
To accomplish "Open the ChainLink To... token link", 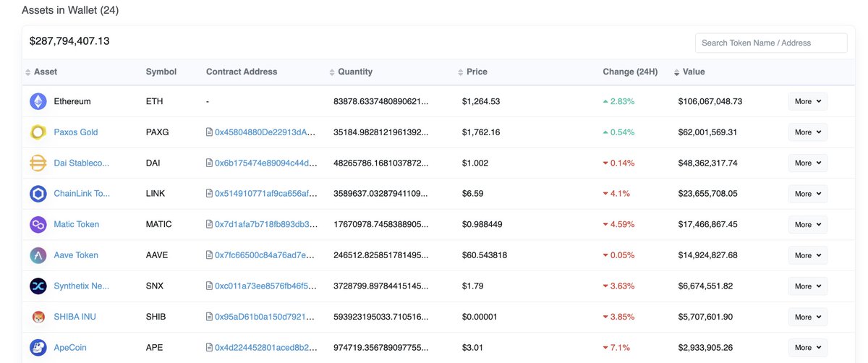I will 82,194.
